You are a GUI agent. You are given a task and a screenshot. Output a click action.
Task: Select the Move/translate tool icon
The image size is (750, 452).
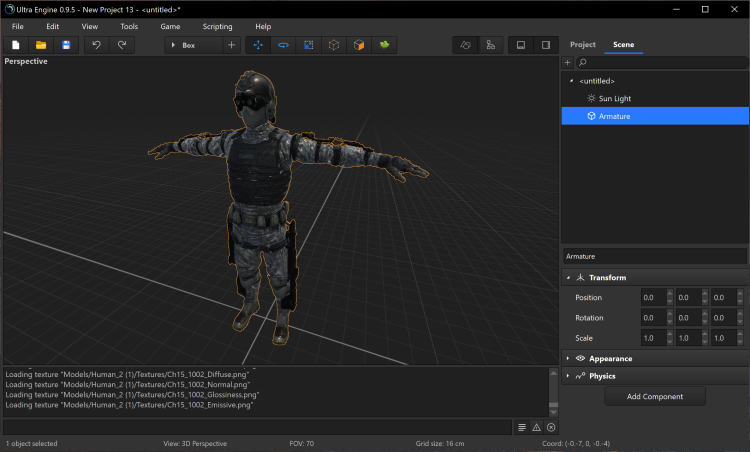coord(259,45)
